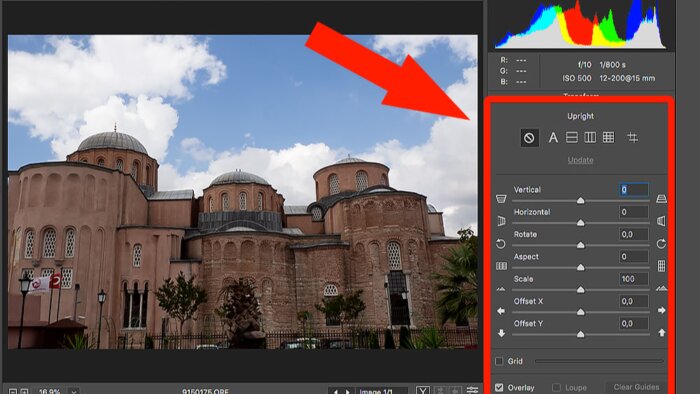Apply Auto upright correction (A icon)

point(553,137)
